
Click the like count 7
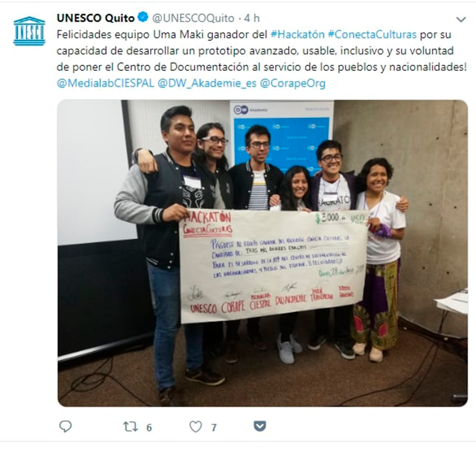point(214,428)
